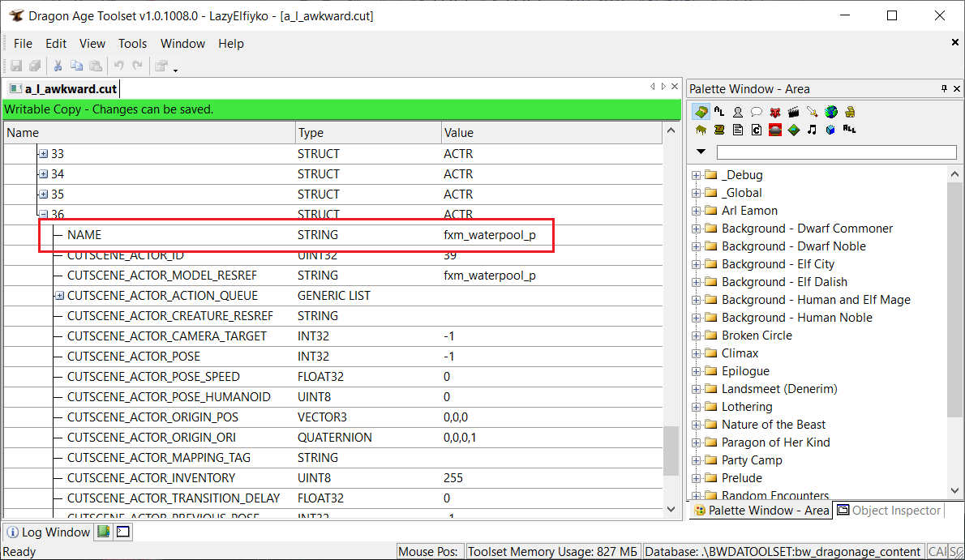The height and width of the screenshot is (560, 965).
Task: Open the Help menu
Action: [231, 44]
